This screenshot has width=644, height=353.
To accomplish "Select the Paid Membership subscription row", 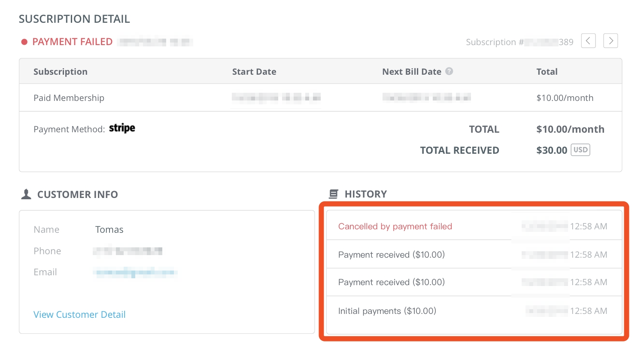I will 69,97.
